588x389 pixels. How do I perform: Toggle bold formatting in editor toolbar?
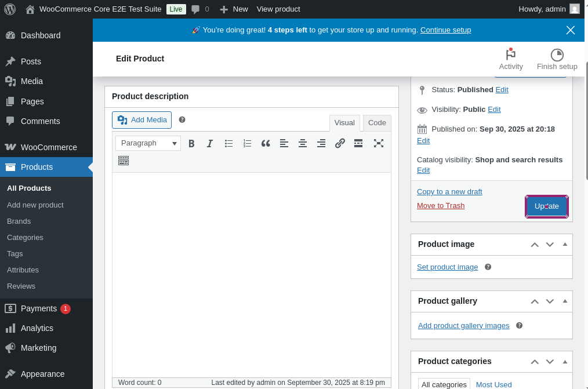pos(191,143)
